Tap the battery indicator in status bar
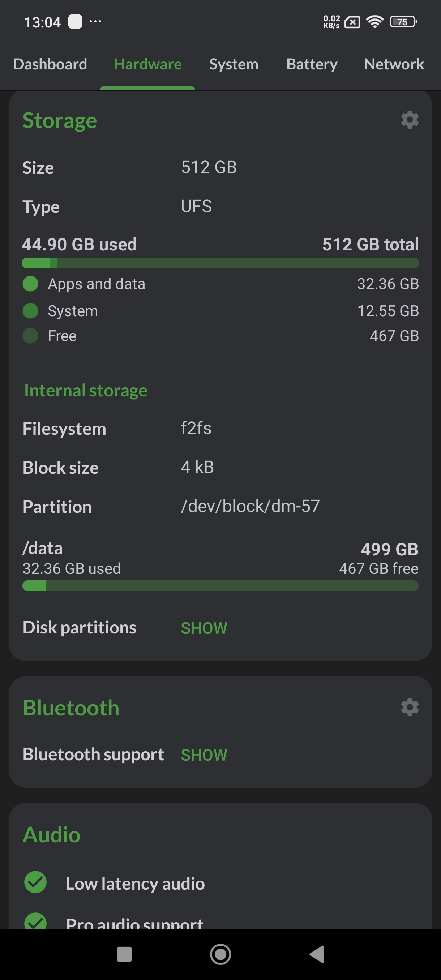441x980 pixels. 403,22
